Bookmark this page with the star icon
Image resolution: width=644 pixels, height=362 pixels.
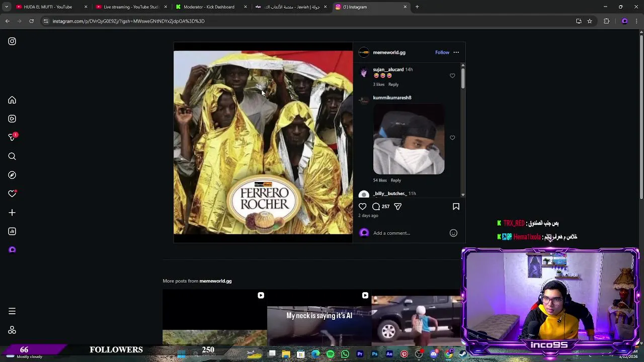tap(590, 21)
